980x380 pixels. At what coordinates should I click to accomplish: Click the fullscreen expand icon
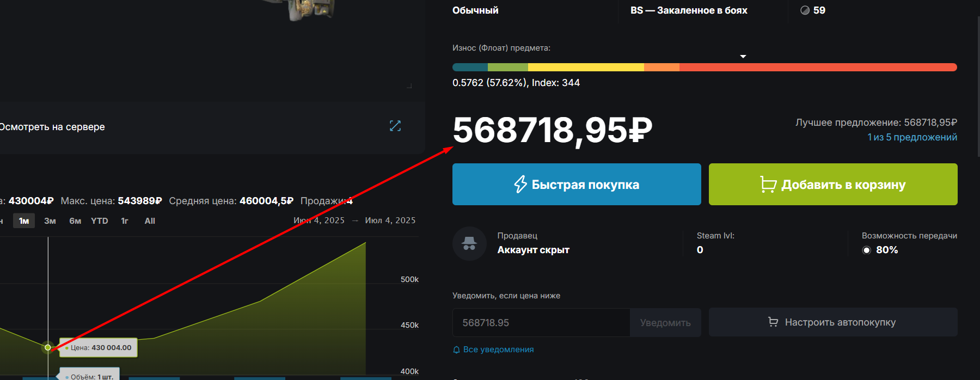(395, 126)
